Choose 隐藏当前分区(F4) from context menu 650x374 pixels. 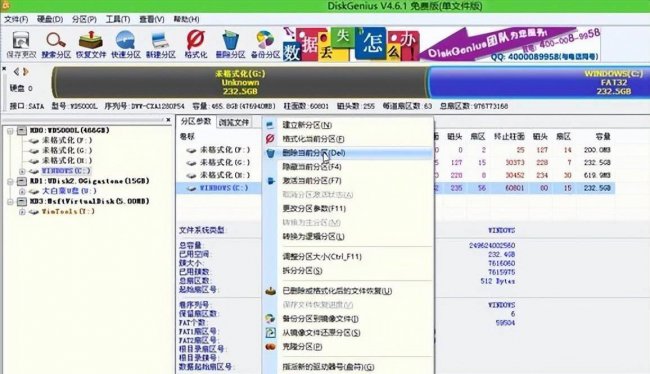tap(348, 167)
